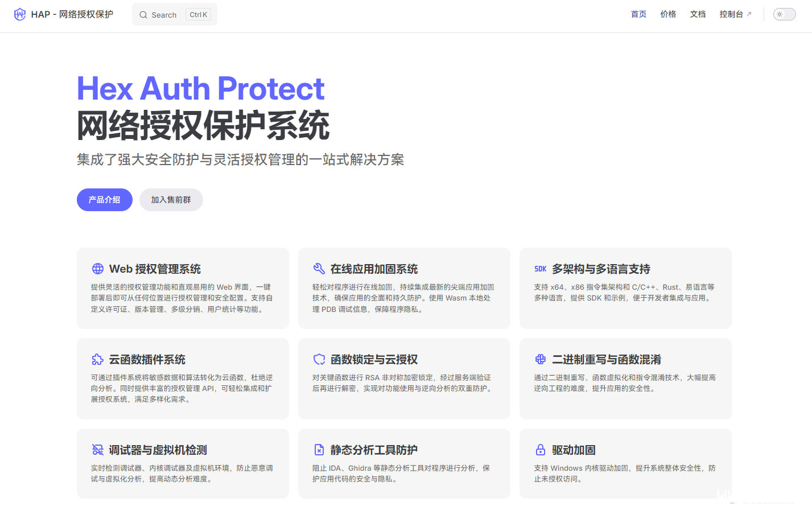
Task: Click the search magnifier icon
Action: pyautogui.click(x=143, y=15)
